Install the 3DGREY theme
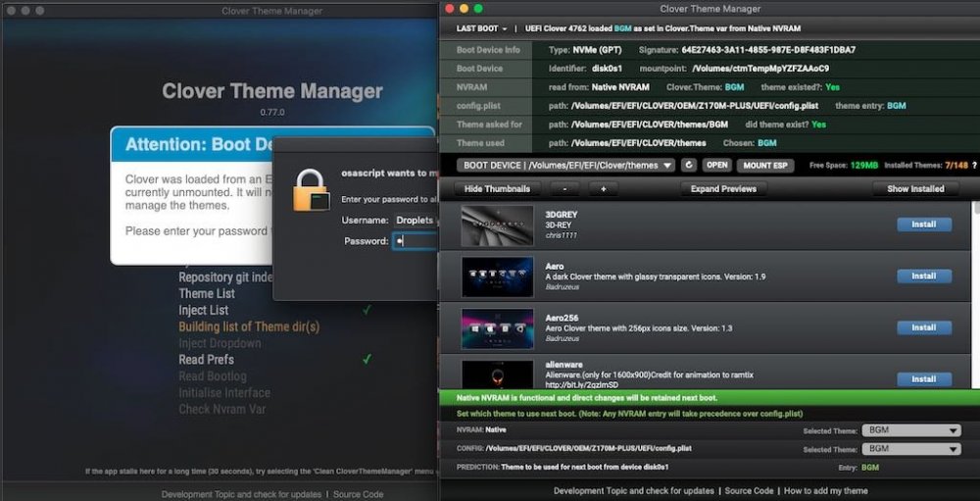This screenshot has height=501, width=980. point(924,225)
